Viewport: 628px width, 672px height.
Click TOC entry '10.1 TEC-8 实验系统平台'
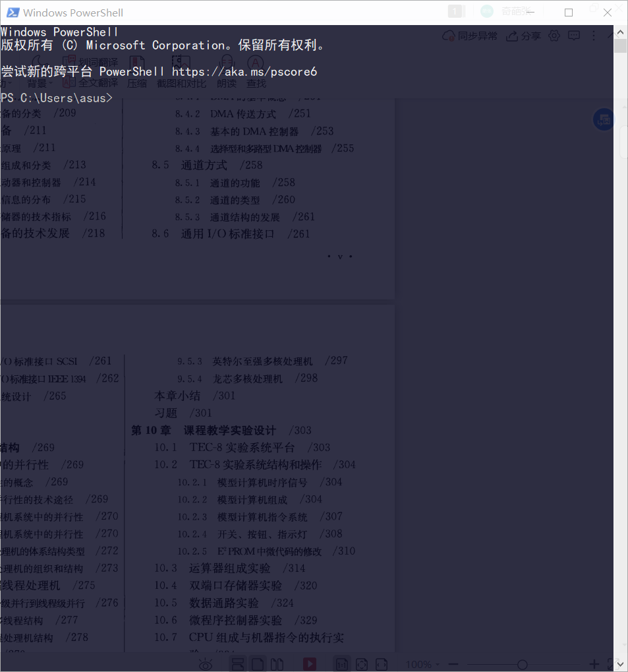(x=242, y=447)
